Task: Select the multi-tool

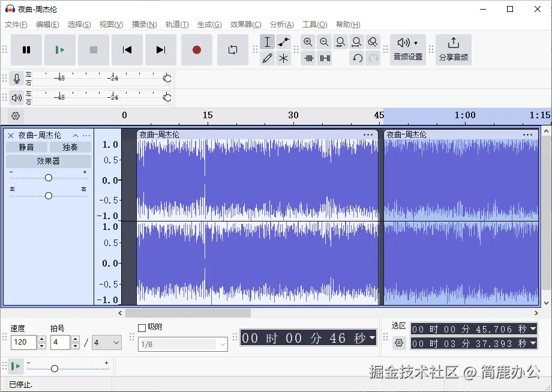Action: pyautogui.click(x=284, y=58)
